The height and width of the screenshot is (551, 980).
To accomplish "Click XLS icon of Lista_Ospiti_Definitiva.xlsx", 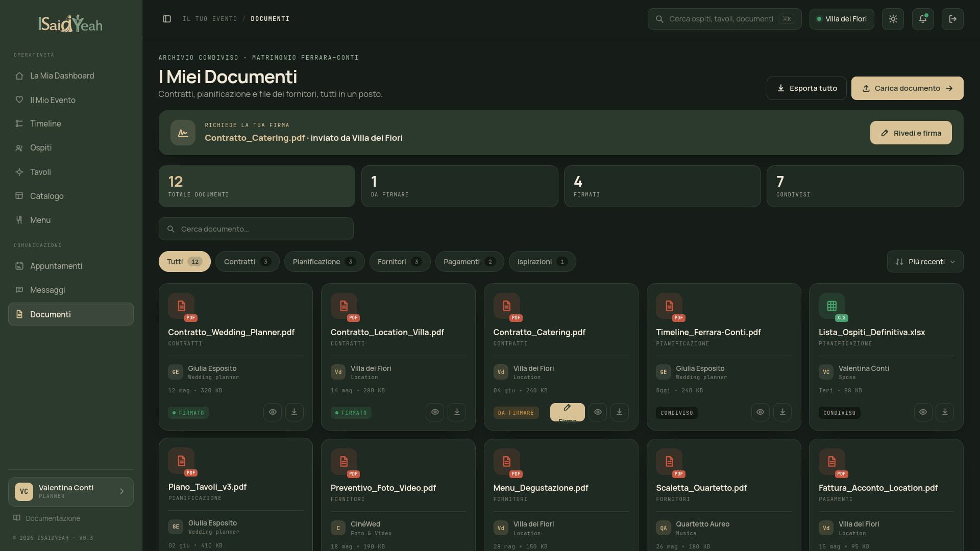I will (x=832, y=306).
